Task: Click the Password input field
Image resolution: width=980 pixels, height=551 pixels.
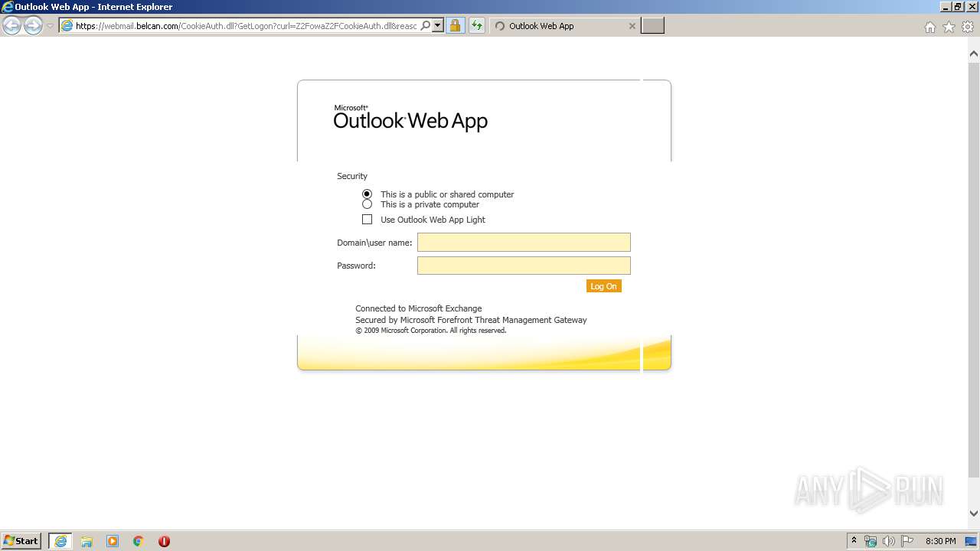Action: (x=524, y=266)
